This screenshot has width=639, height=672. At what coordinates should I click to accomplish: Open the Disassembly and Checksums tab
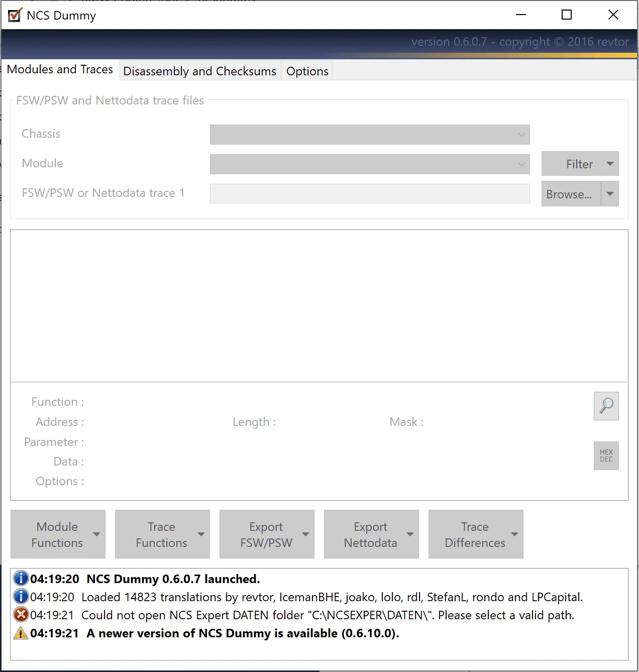click(200, 71)
